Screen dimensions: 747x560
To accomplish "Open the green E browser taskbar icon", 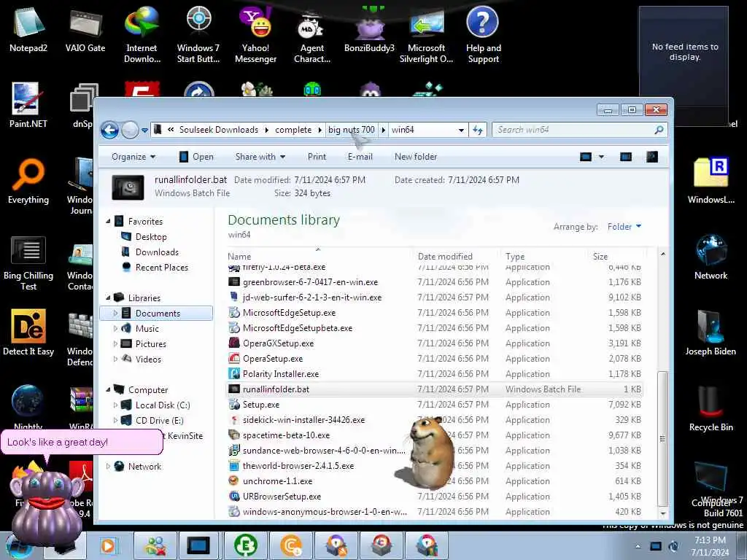I will (246, 545).
